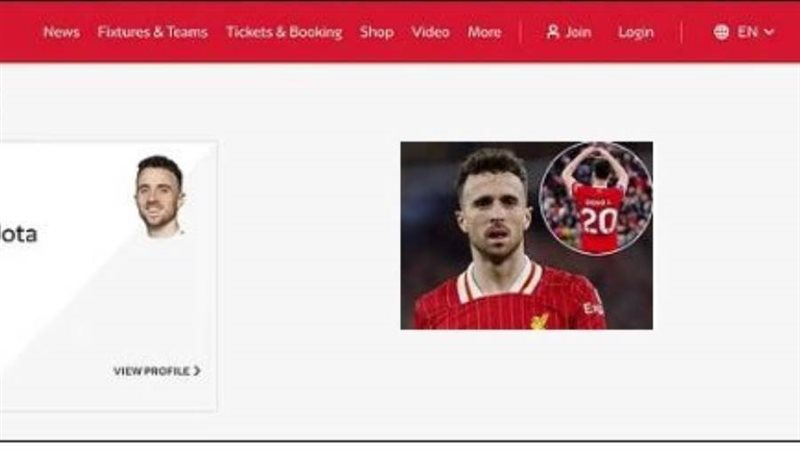Viewport: 800px width, 450px height.
Task: Go to Tickets & Booking
Action: (284, 32)
